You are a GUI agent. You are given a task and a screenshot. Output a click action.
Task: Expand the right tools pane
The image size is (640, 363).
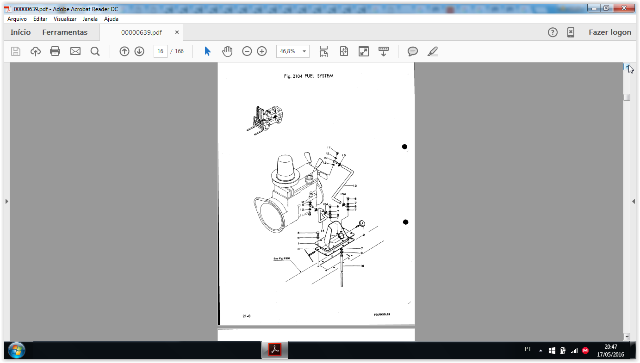click(633, 201)
